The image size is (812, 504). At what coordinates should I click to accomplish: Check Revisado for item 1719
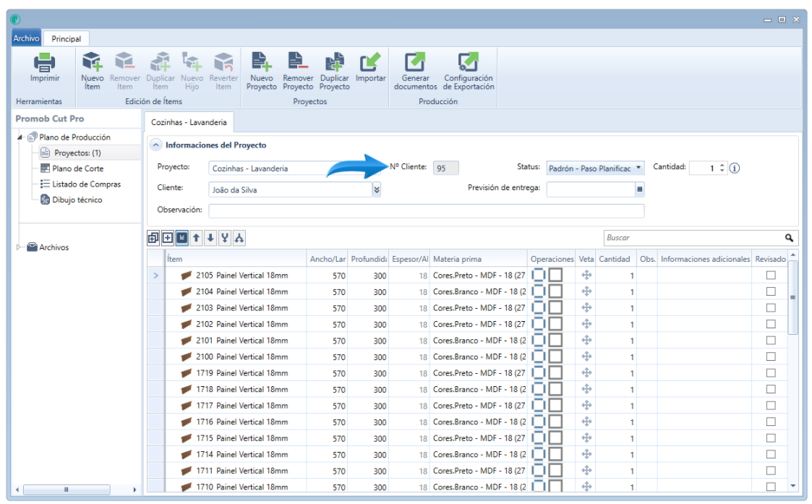(x=771, y=373)
